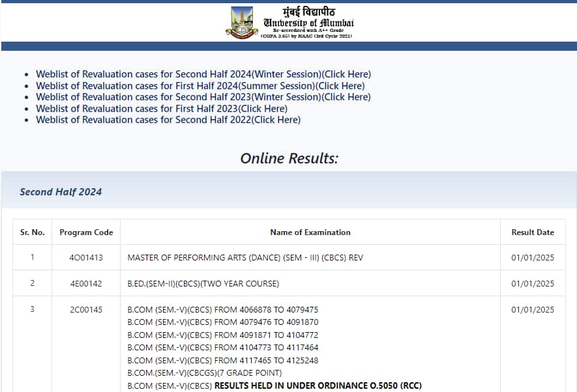The image size is (577, 392).
Task: Select program code 4E00142 cell
Action: click(86, 284)
